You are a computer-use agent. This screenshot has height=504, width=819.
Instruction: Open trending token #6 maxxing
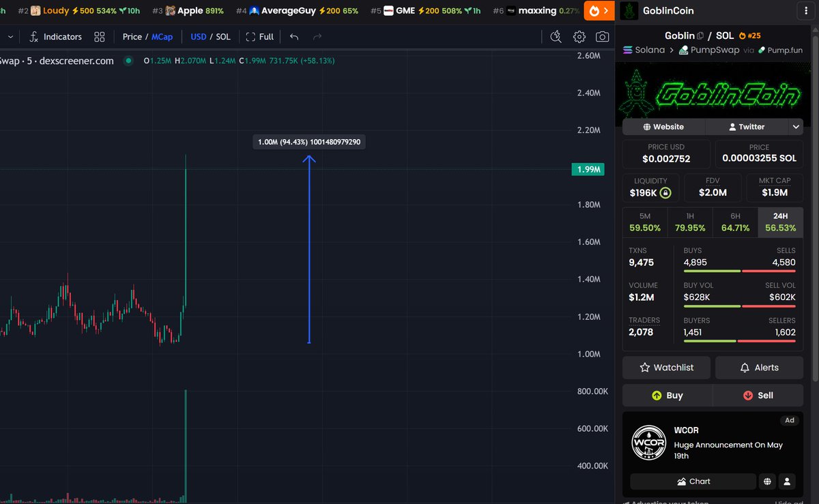click(536, 11)
